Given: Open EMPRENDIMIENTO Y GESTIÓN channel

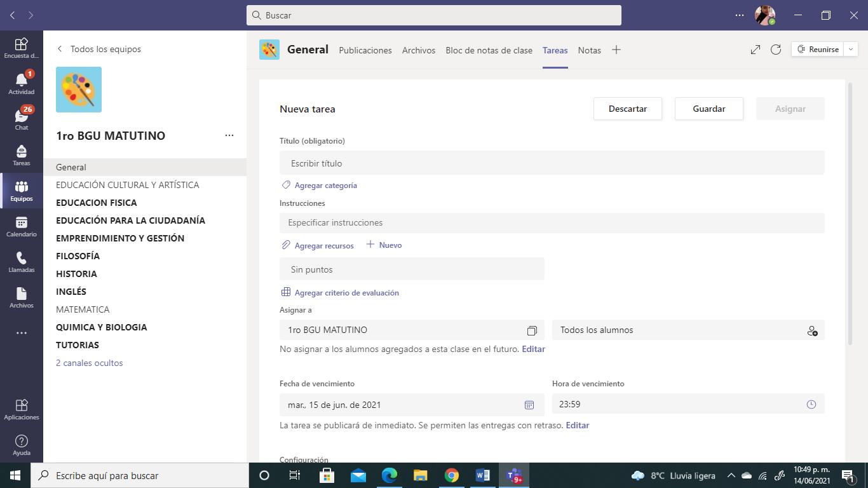Looking at the screenshot, I should tap(145, 238).
